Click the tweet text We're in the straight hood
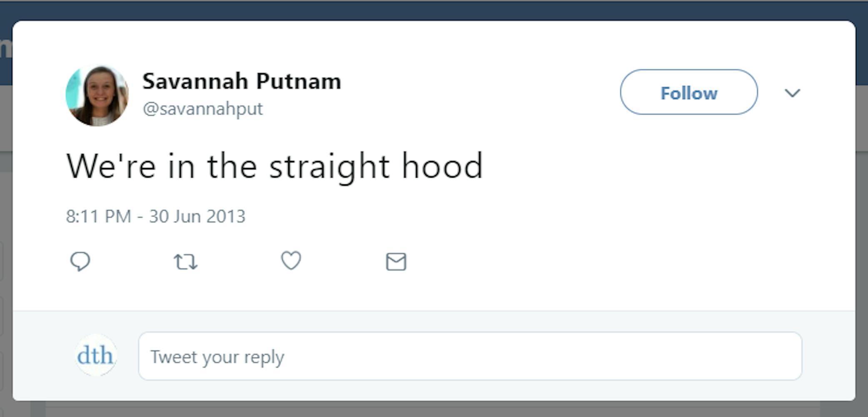Viewport: 868px width, 417px height. 274,166
